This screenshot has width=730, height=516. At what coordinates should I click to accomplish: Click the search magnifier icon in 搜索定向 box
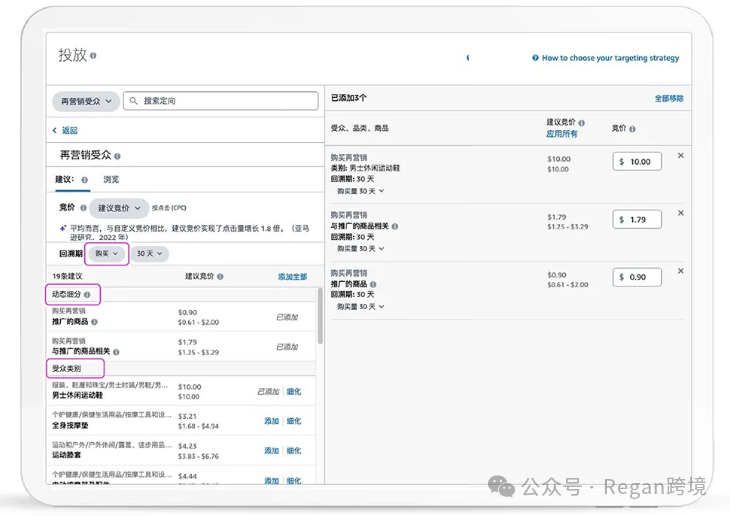134,101
